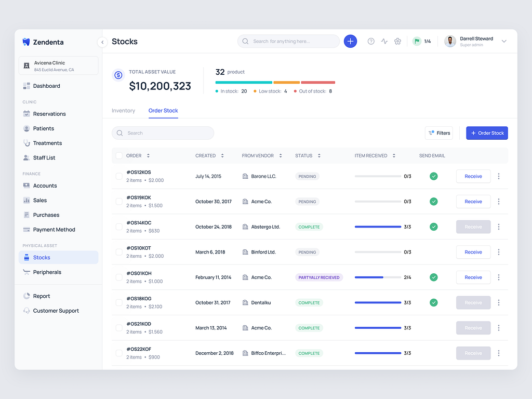Open more options for order #OS12KOS
This screenshot has height=399, width=532.
(x=499, y=176)
